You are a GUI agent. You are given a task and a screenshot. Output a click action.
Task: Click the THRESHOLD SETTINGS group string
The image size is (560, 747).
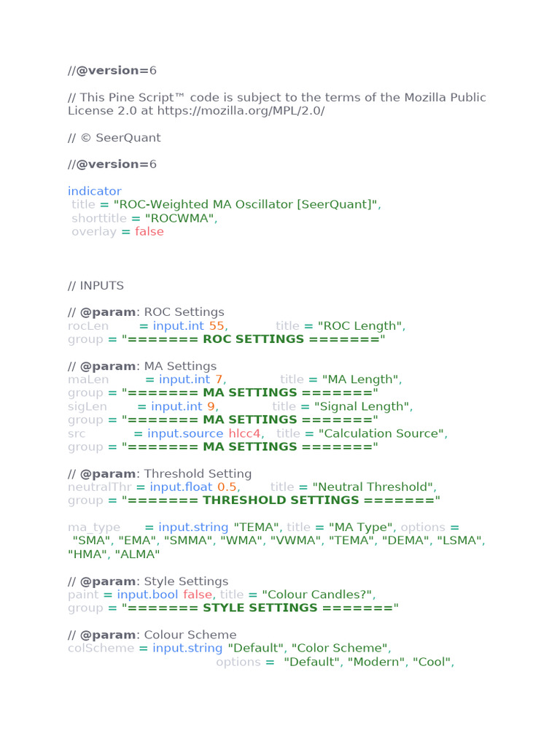click(x=281, y=500)
